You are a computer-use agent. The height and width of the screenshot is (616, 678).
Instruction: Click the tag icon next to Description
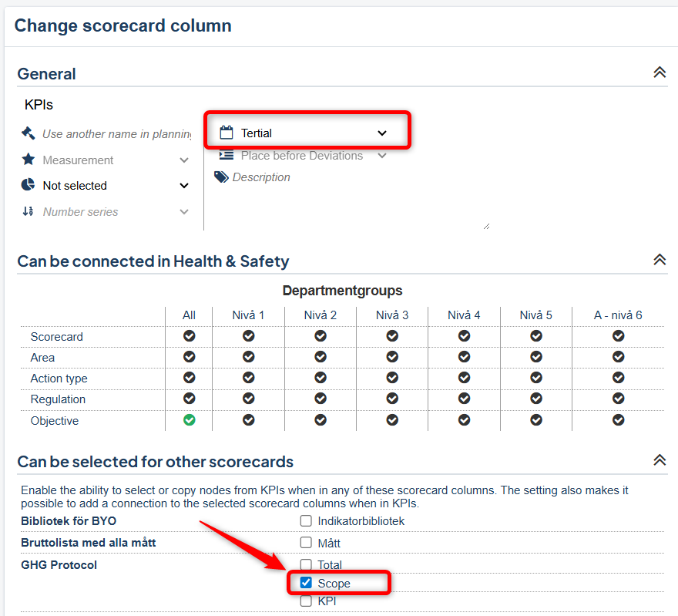pyautogui.click(x=221, y=177)
